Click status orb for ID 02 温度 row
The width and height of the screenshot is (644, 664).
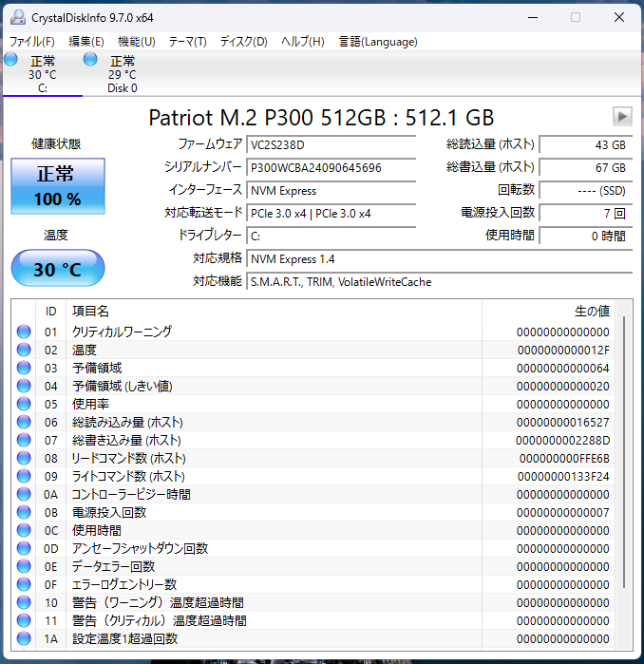click(24, 350)
